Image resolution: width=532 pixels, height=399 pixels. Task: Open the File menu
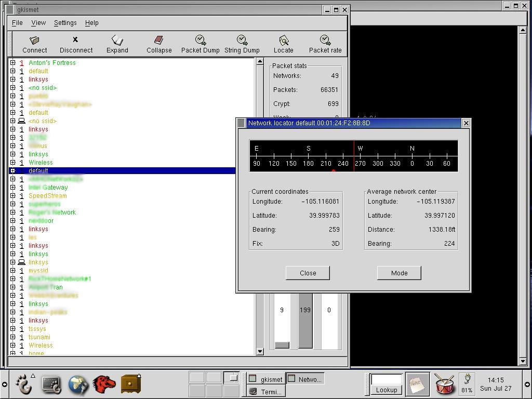pos(17,23)
